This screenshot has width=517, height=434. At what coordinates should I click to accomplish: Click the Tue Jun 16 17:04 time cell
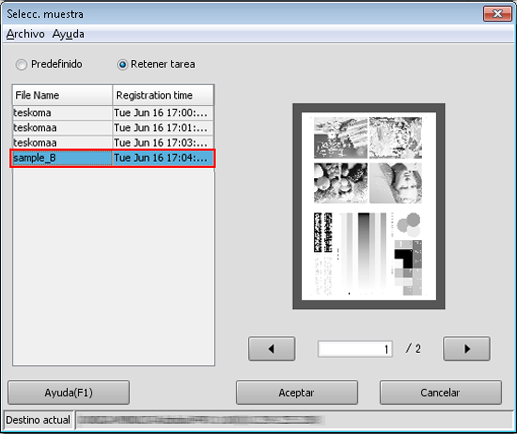point(163,158)
